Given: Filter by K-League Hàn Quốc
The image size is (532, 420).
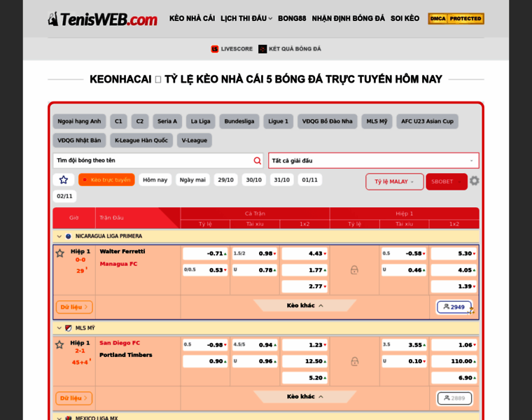Looking at the screenshot, I should tap(141, 141).
